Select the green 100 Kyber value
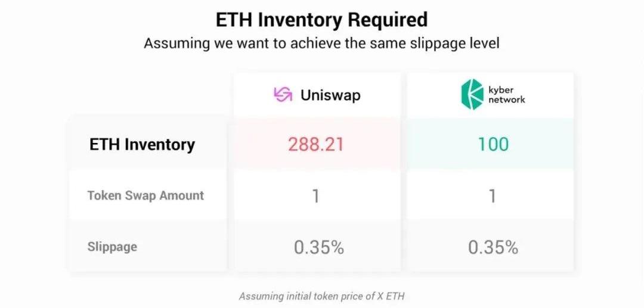 (x=493, y=144)
